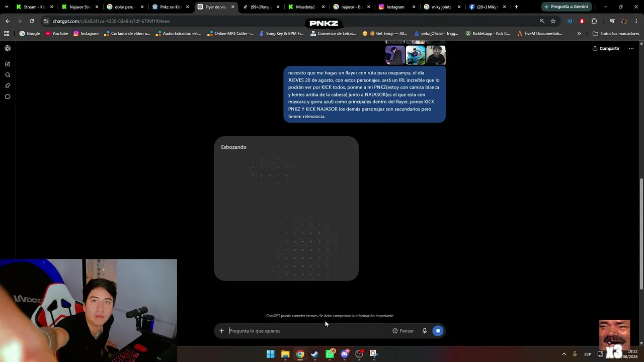This screenshot has height=362, width=644.
Task: Open the right attached photo thumbnail
Action: click(x=436, y=55)
